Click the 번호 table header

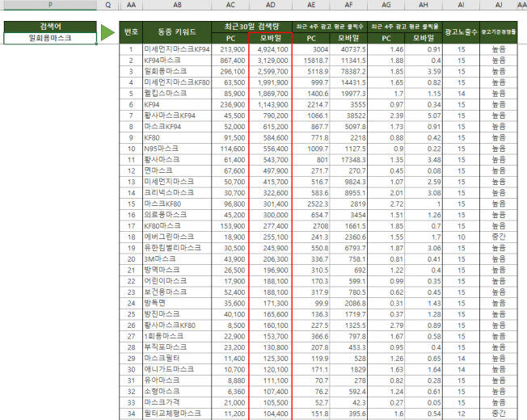click(x=131, y=32)
